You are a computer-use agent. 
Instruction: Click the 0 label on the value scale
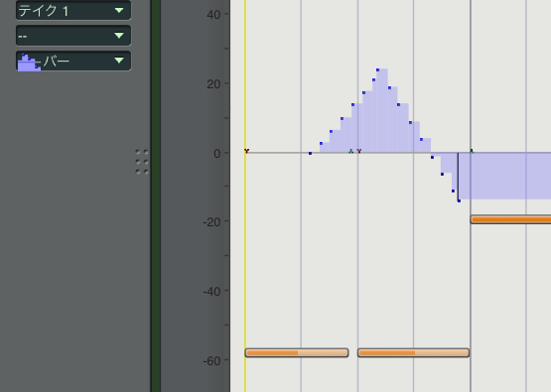(x=217, y=154)
